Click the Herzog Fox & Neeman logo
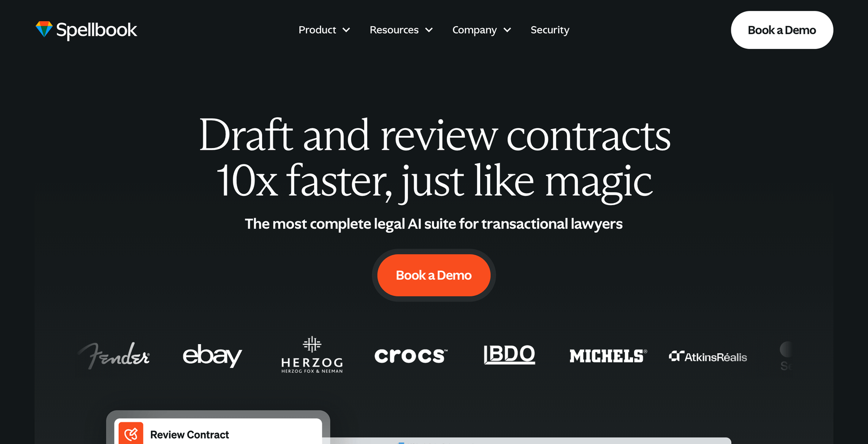Viewport: 868px width, 444px height. coord(312,355)
